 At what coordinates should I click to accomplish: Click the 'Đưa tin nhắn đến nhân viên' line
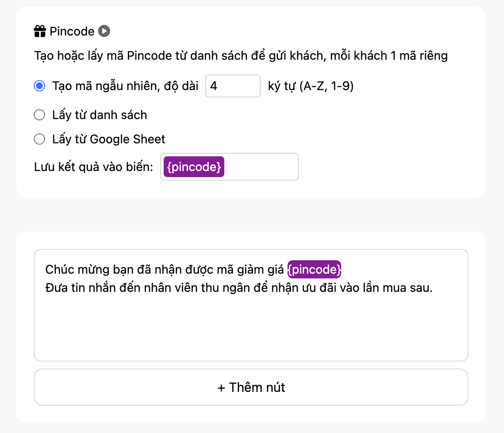coord(239,288)
